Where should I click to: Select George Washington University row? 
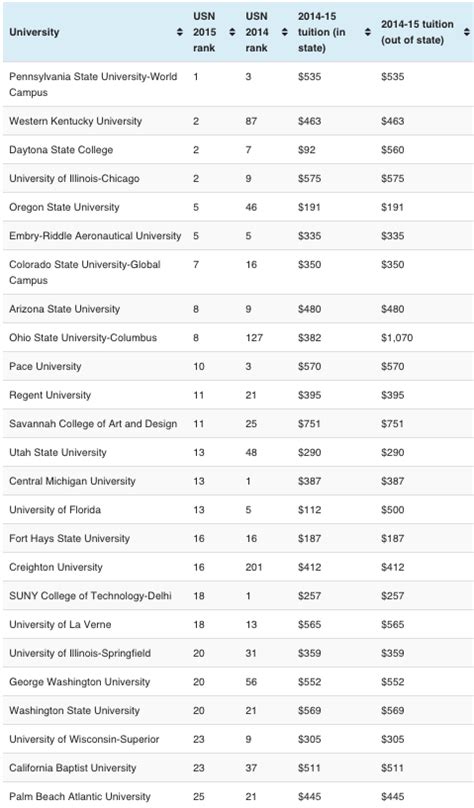pyautogui.click(x=238, y=682)
